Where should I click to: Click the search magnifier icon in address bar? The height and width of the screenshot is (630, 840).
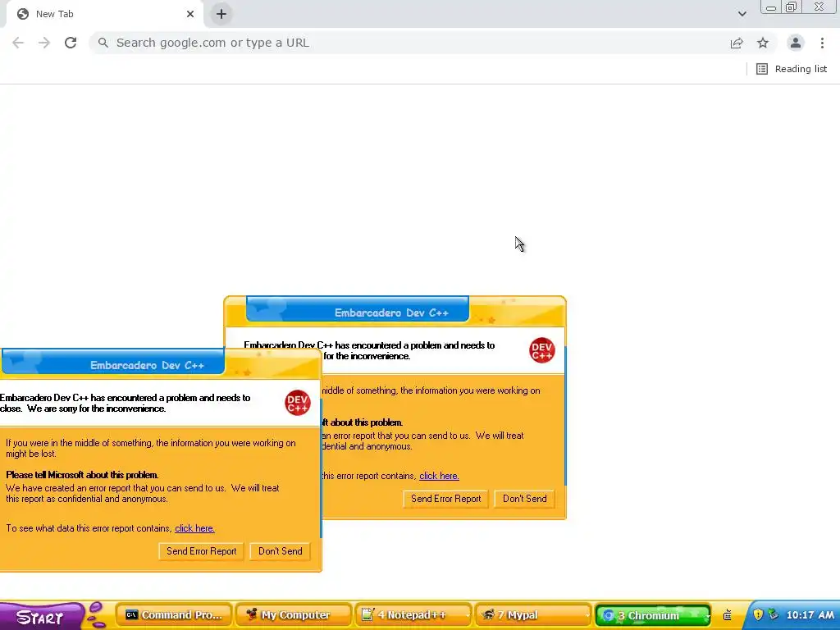103,43
